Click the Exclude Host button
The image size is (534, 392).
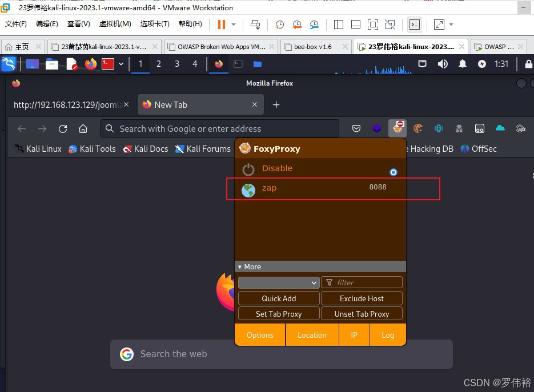[362, 298]
